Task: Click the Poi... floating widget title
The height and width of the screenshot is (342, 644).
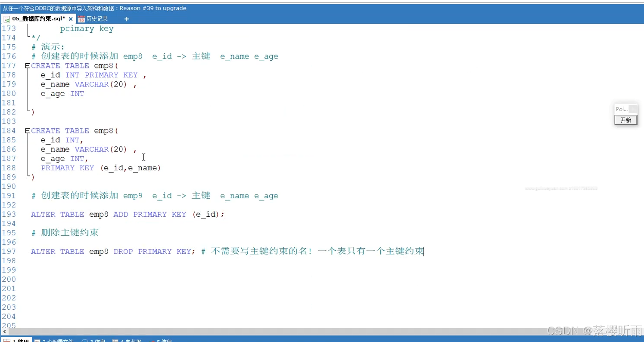Action: tap(622, 109)
